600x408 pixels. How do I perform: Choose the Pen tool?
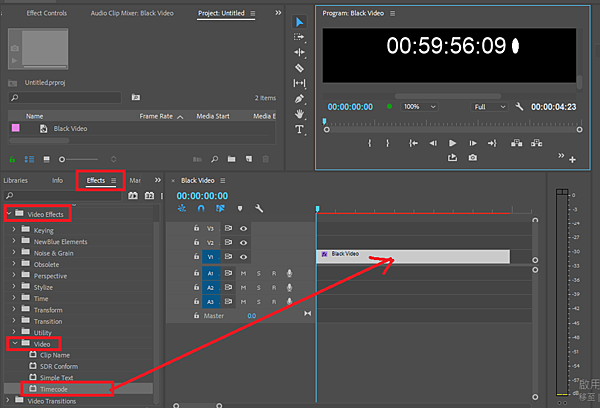300,99
